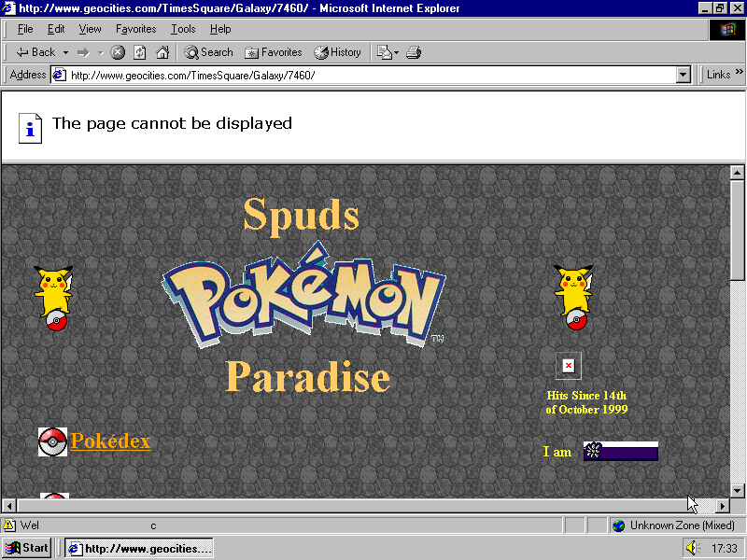Click the Unknown Zone (Mixed) status indicator
Viewport: 747px width, 560px height.
[x=676, y=525]
